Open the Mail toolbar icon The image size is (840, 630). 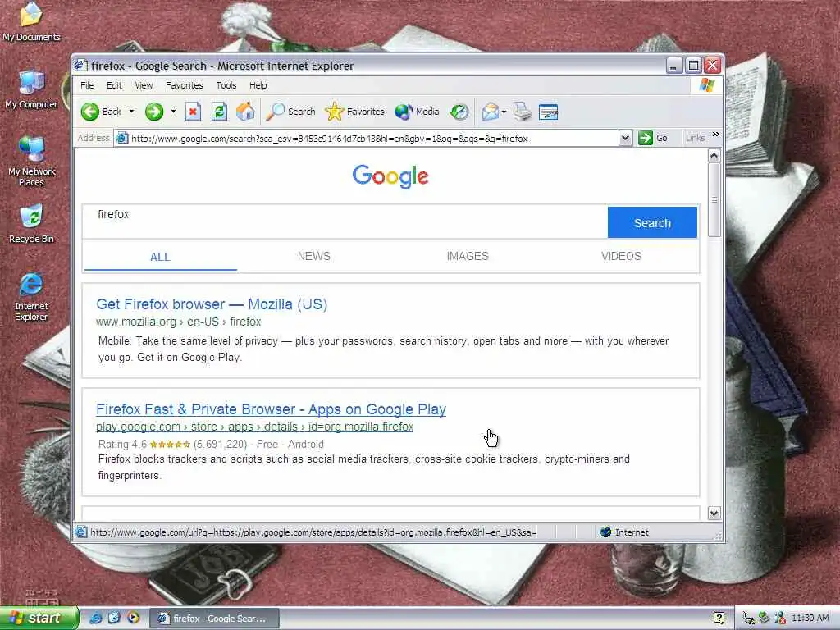coord(490,112)
